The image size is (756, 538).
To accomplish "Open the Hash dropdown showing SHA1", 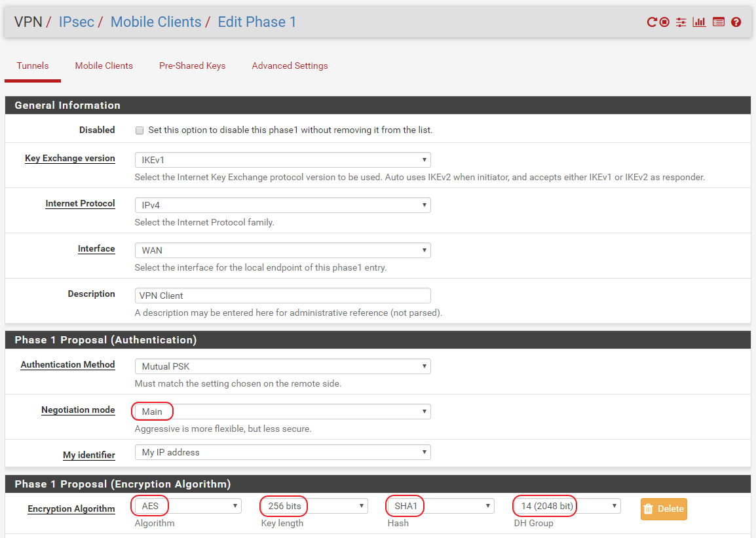I will click(441, 506).
